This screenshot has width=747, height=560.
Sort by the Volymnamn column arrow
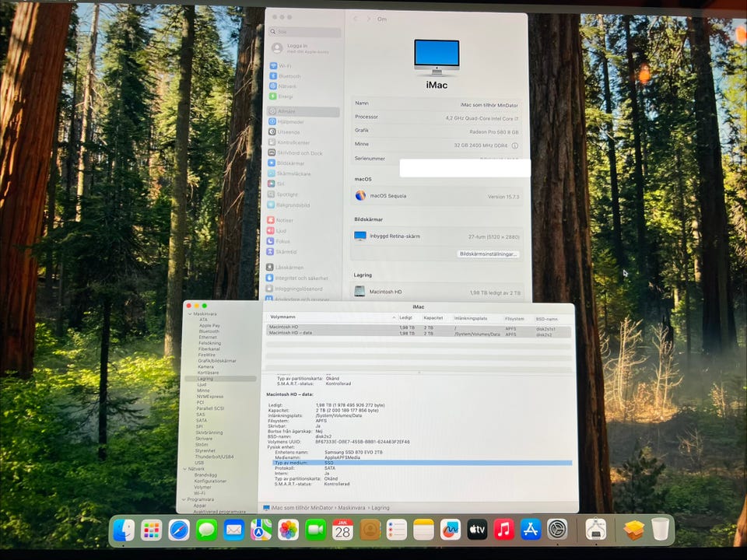394,317
